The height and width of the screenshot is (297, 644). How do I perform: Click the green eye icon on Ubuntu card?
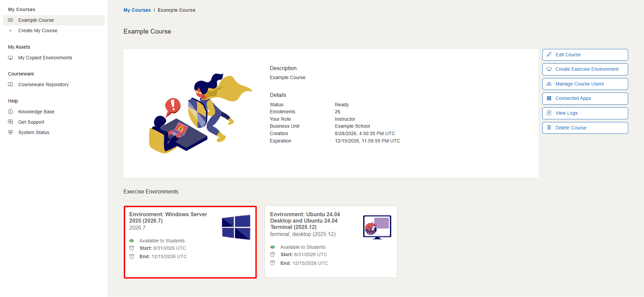(273, 247)
